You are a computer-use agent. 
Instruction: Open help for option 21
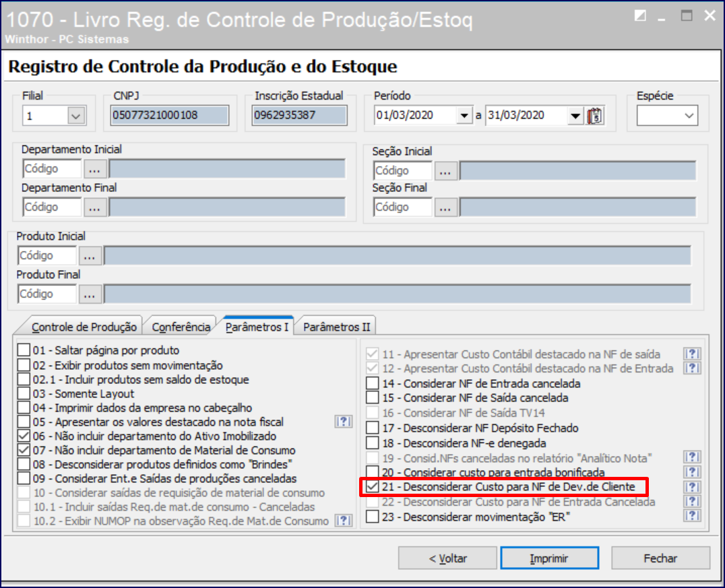(x=692, y=487)
